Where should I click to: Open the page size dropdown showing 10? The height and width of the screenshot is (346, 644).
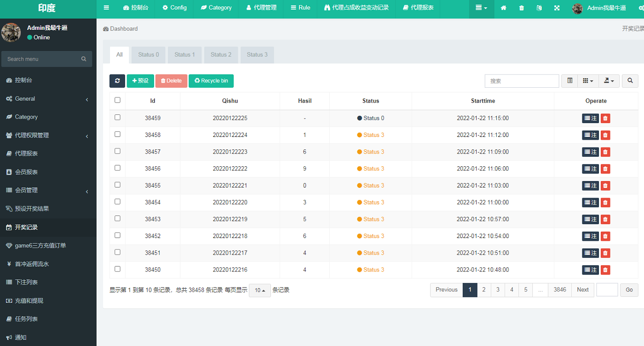[x=260, y=290]
